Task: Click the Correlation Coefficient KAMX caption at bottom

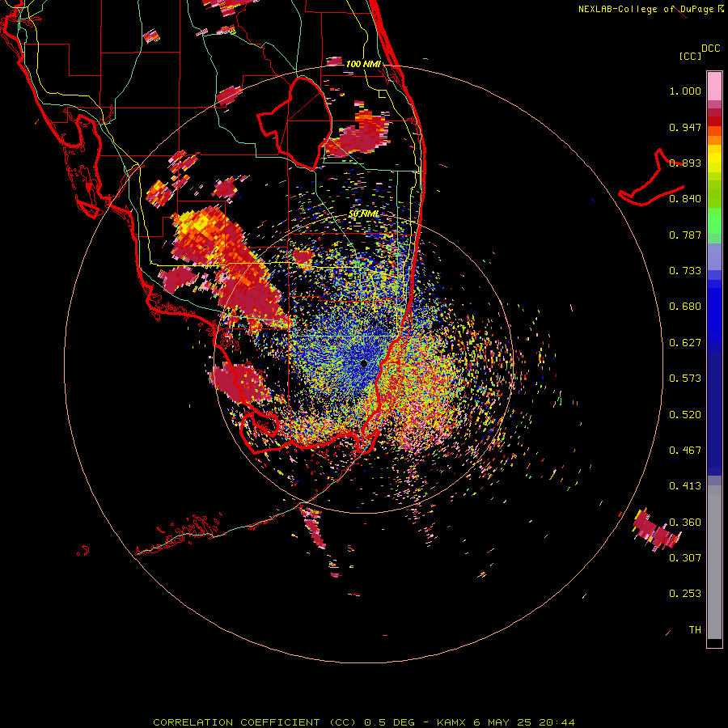Action: (x=363, y=722)
